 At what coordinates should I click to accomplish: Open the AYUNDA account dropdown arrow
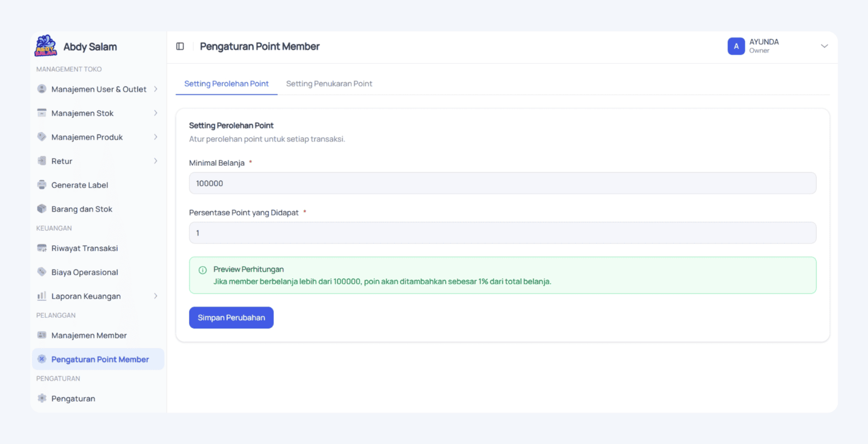click(824, 46)
